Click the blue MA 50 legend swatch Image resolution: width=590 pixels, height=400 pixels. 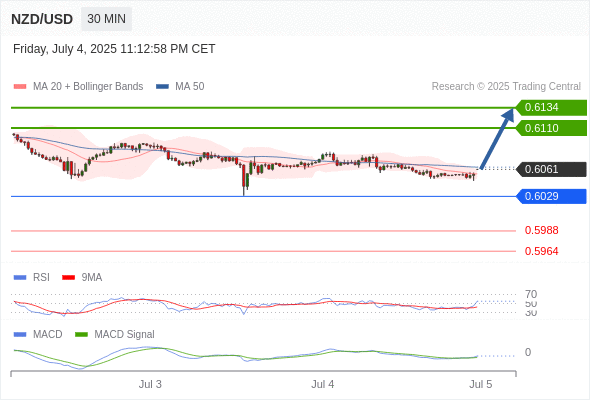tap(163, 87)
